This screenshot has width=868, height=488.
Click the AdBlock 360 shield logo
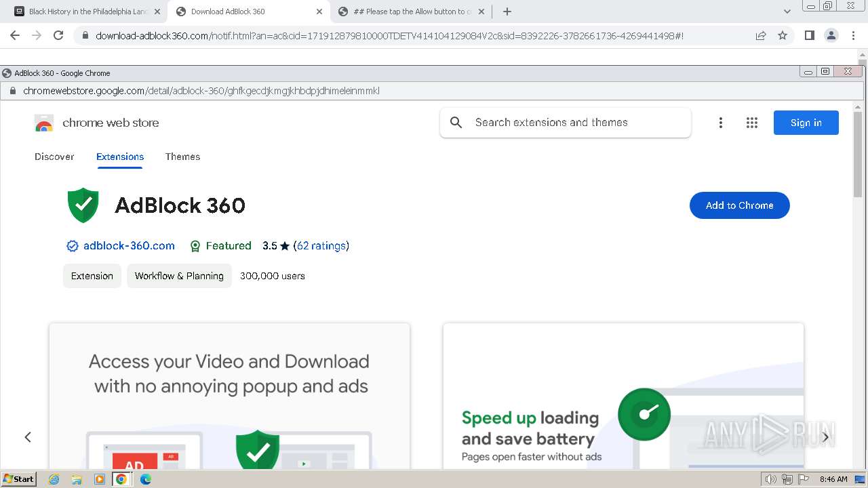click(x=83, y=205)
